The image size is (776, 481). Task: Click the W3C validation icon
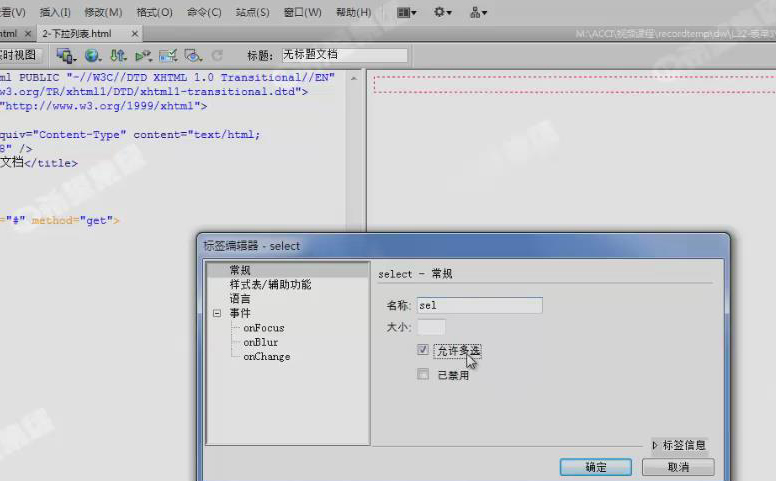[x=143, y=56]
